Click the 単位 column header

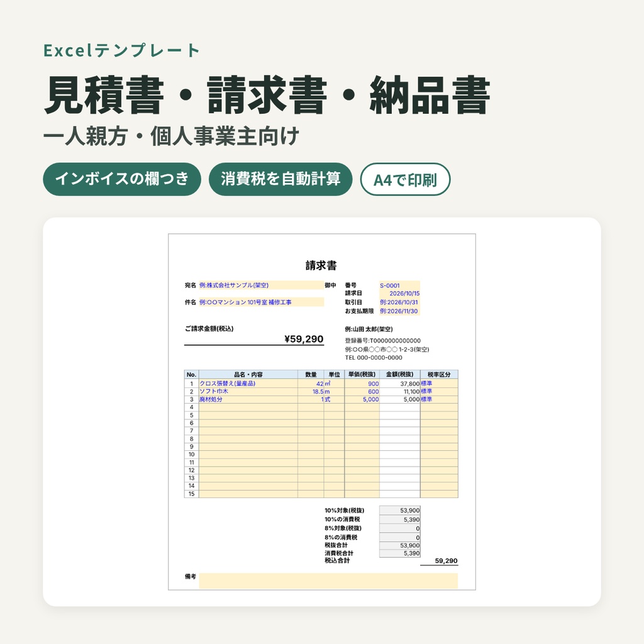click(x=335, y=375)
